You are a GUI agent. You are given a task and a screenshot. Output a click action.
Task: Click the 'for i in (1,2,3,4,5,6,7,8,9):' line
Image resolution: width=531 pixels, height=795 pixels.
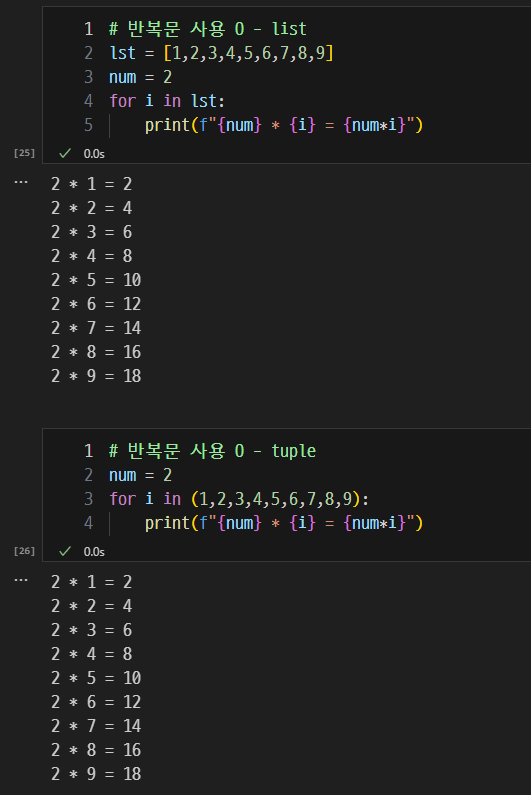[239, 499]
